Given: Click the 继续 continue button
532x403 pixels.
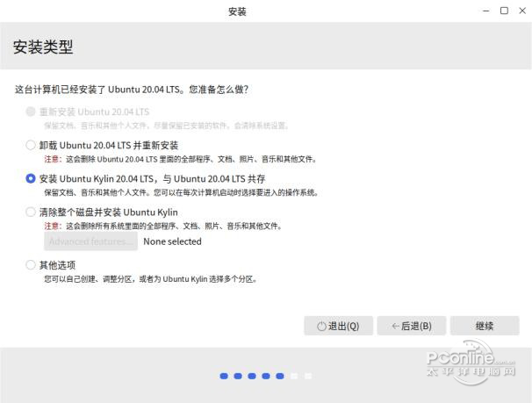Looking at the screenshot, I should pos(485,326).
